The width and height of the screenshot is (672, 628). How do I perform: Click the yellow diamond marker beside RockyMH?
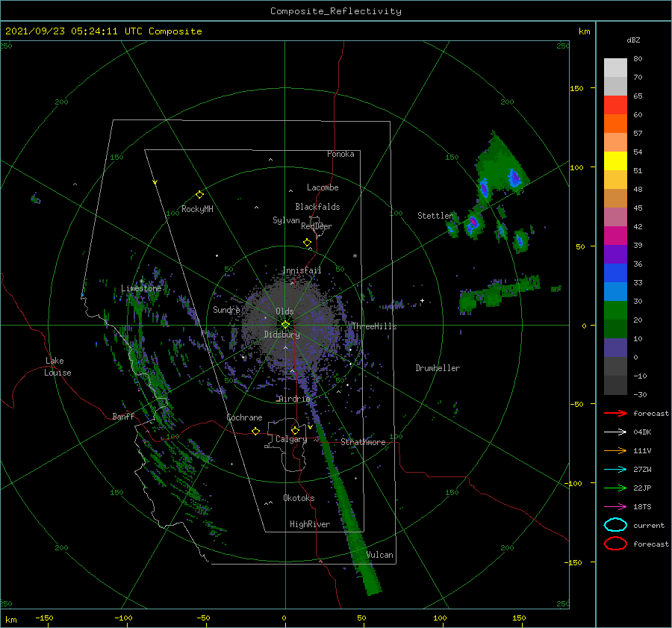(199, 195)
